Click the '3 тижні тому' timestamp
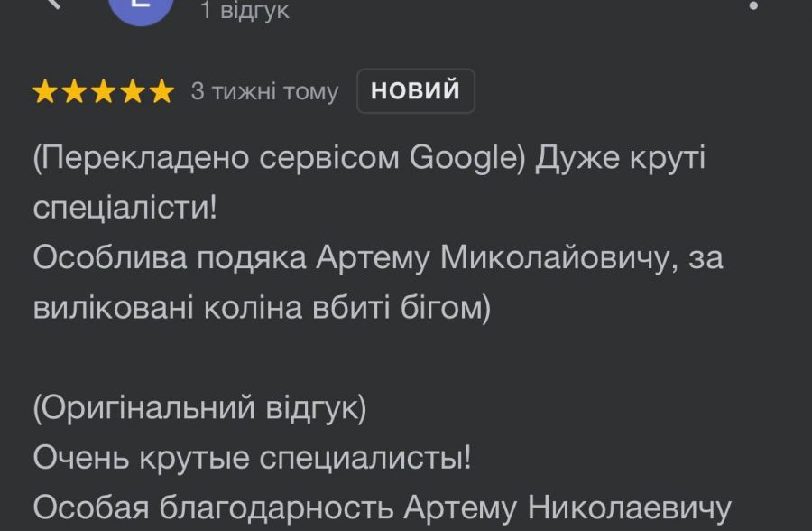Image resolution: width=812 pixels, height=531 pixels. click(264, 91)
